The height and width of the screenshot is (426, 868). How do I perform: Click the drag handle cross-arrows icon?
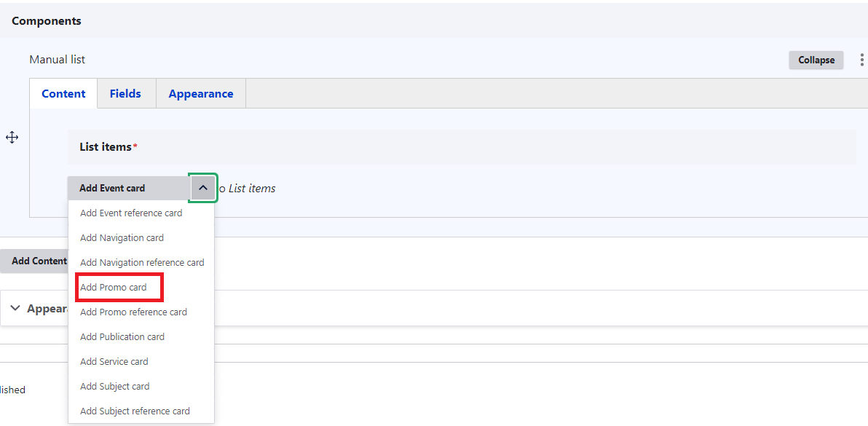pyautogui.click(x=12, y=138)
